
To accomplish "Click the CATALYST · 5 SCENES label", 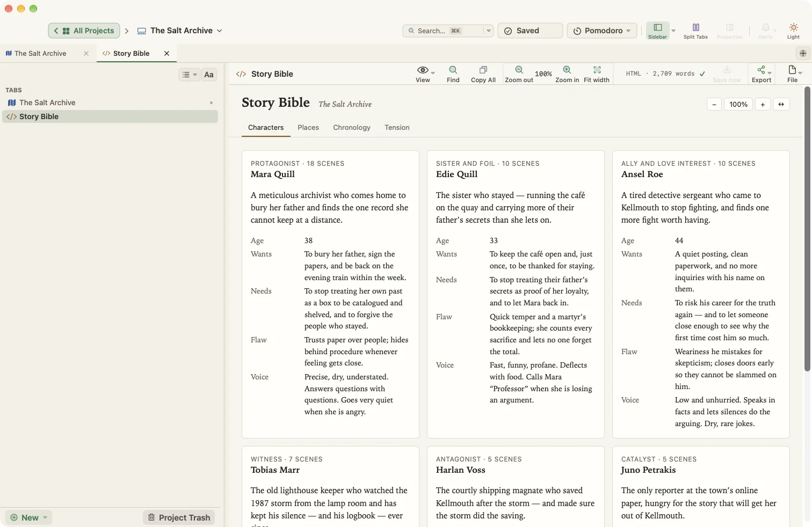I will click(658, 459).
